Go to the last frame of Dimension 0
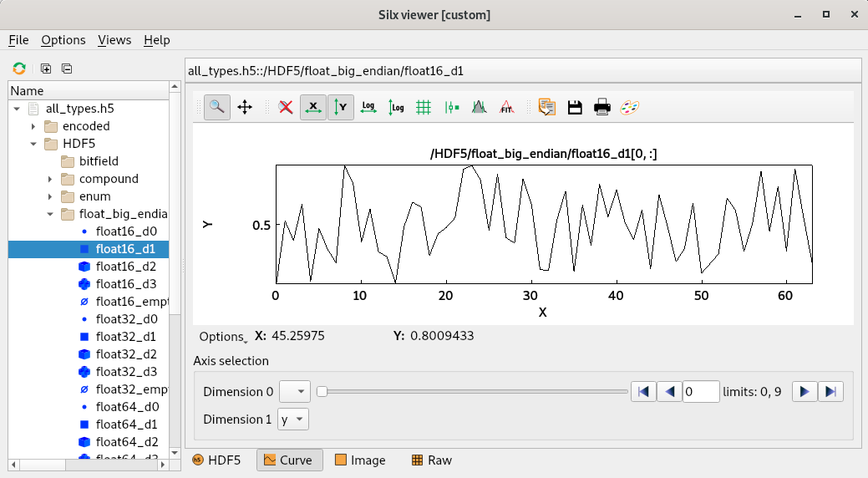The height and width of the screenshot is (478, 868). pyautogui.click(x=830, y=392)
